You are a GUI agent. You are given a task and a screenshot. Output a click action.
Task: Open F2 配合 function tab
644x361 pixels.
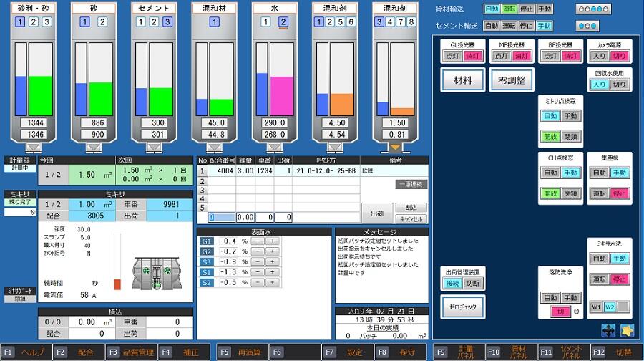tap(79, 352)
